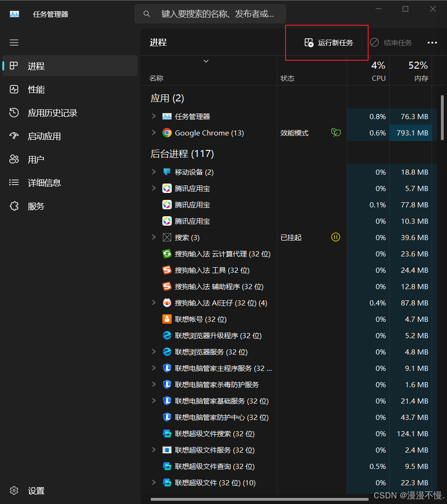Expand the 搜索 (3) group
Screen dimensions: 447x504
coord(154,237)
